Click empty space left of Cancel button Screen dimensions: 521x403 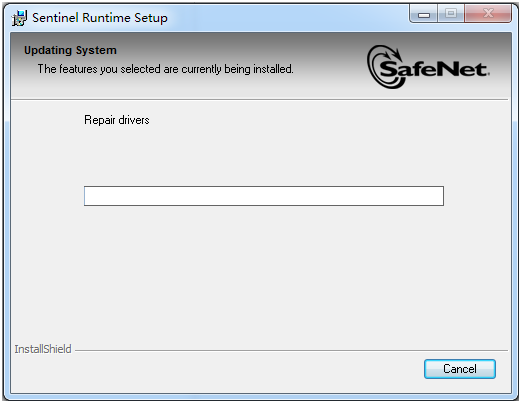pos(217,370)
